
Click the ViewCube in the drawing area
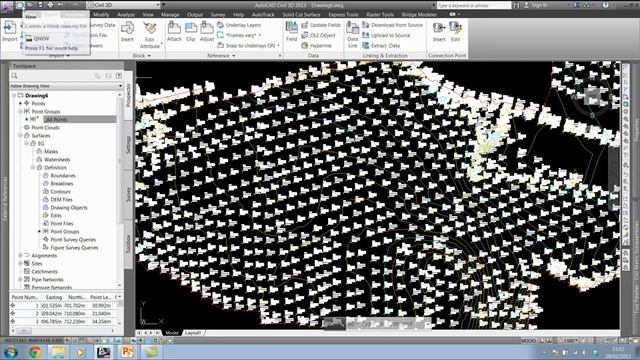(592, 97)
